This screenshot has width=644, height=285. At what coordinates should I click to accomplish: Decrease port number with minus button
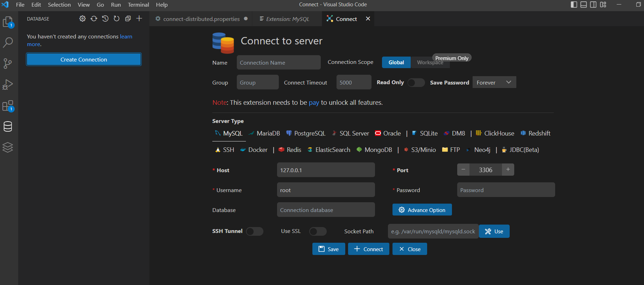tap(463, 170)
